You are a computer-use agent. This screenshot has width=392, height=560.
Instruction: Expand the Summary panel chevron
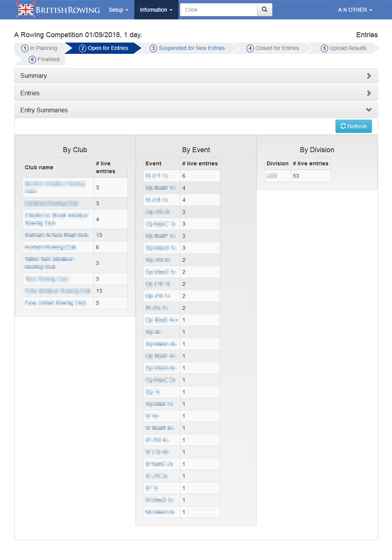(369, 76)
